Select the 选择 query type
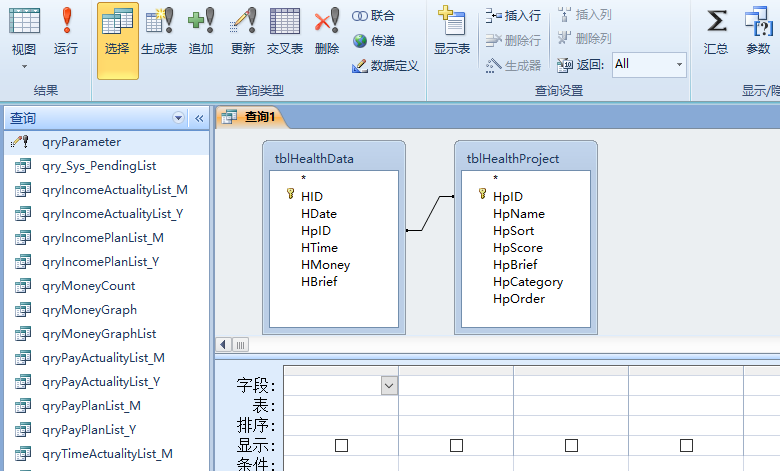Image resolution: width=780 pixels, height=471 pixels. click(x=117, y=40)
